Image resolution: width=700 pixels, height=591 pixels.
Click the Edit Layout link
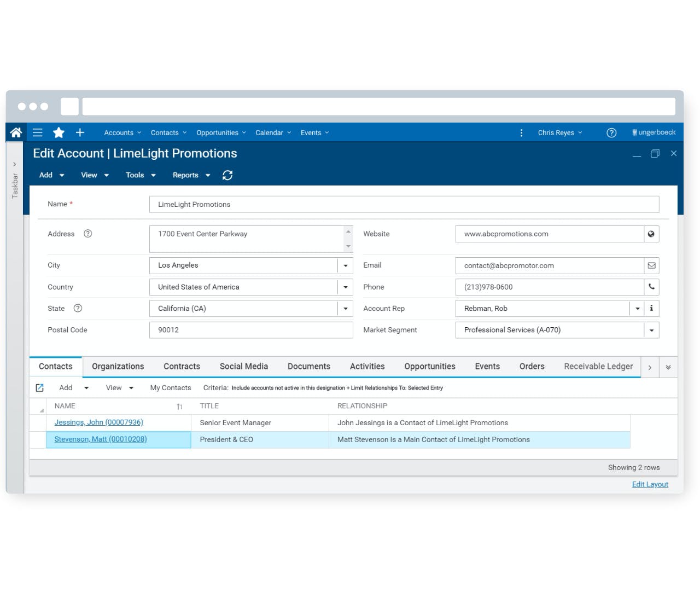[x=650, y=484]
